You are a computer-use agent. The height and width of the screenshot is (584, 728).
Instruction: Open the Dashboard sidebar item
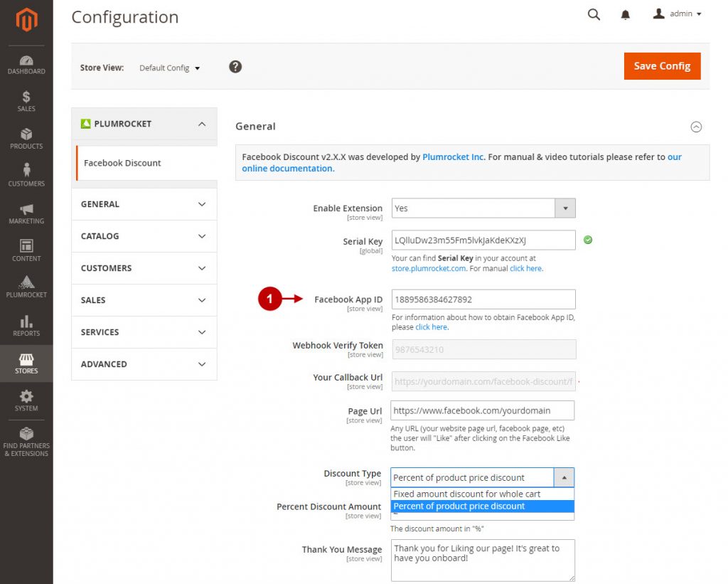26,65
